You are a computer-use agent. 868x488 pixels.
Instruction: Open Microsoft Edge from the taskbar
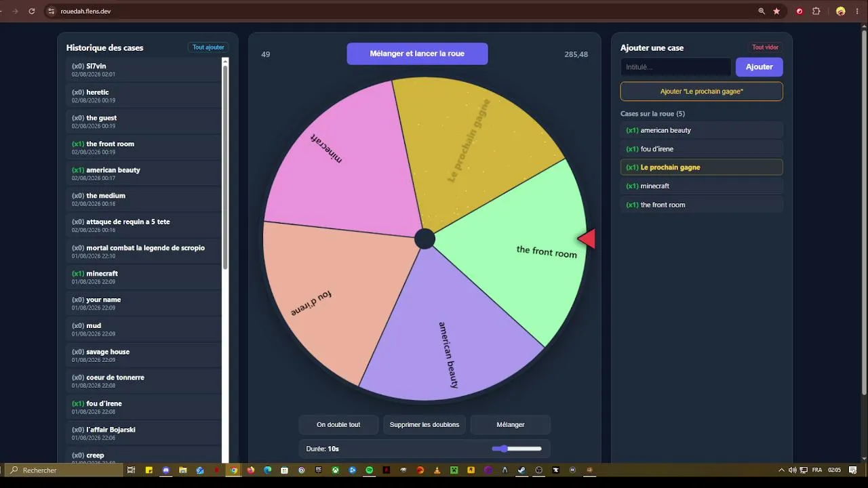click(267, 470)
